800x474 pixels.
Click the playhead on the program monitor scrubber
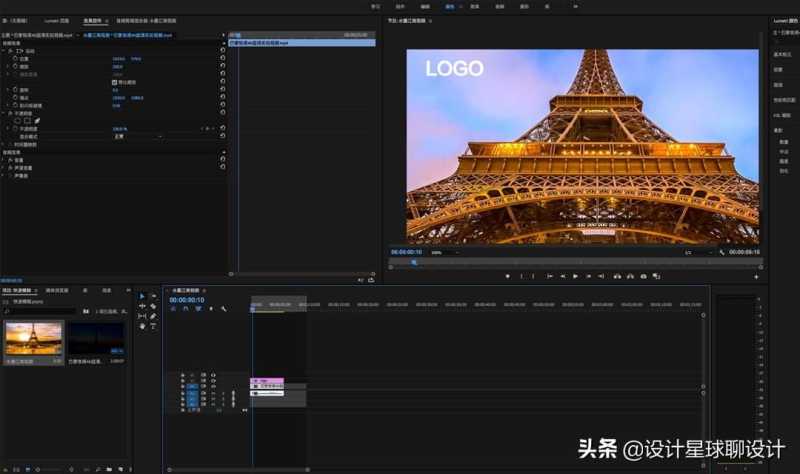[414, 262]
